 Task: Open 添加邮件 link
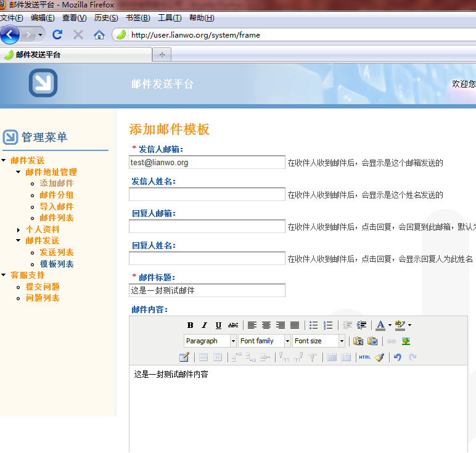click(x=57, y=183)
